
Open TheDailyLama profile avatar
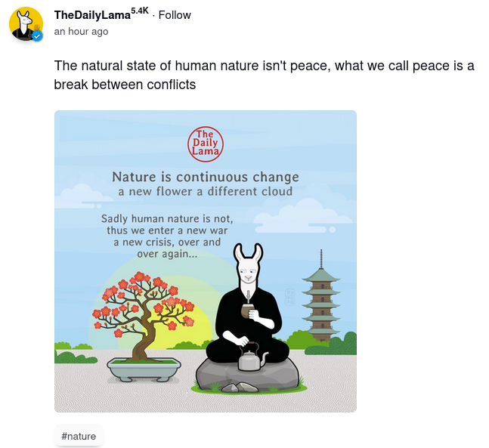pos(26,23)
